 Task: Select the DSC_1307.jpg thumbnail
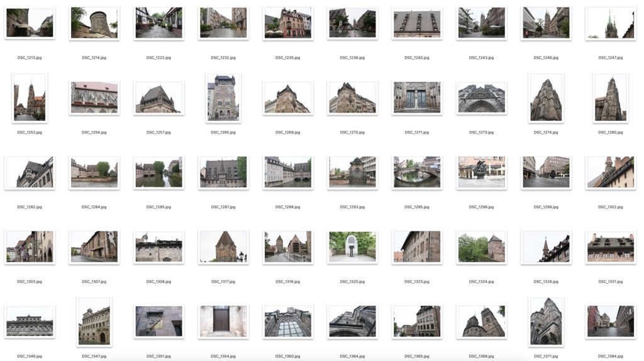coord(94,247)
